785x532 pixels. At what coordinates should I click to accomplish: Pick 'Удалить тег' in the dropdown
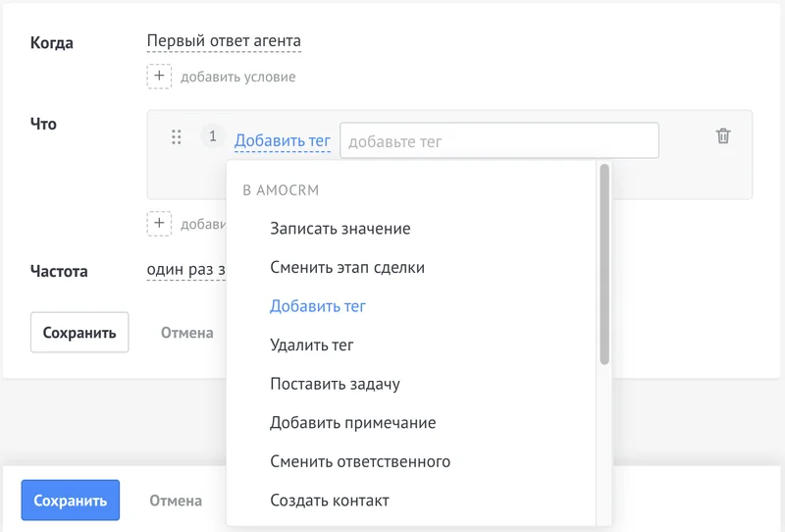coord(311,346)
